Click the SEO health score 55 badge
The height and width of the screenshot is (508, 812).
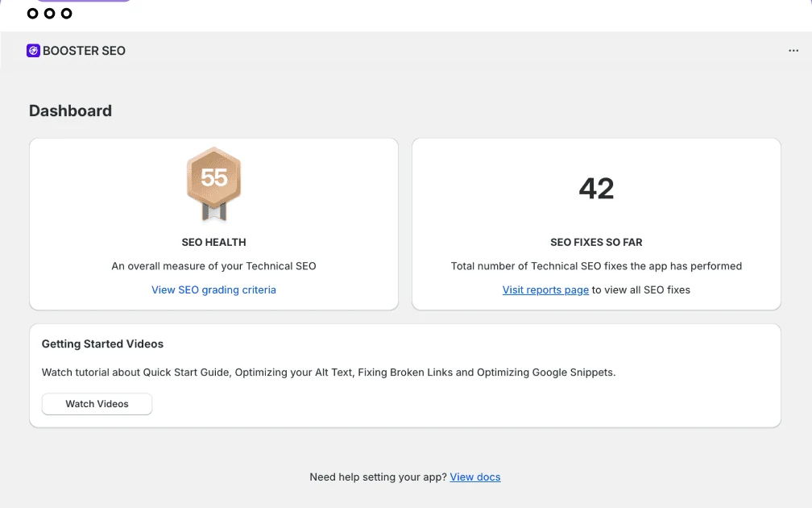click(214, 184)
